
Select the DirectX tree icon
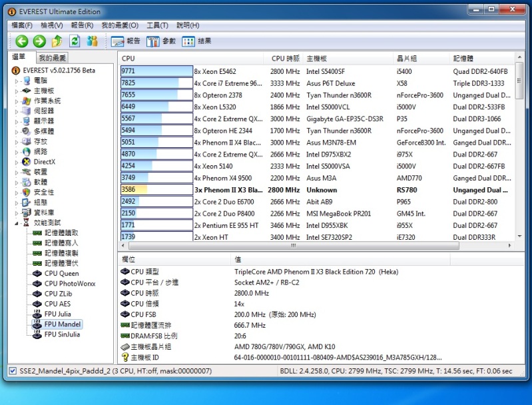27,162
